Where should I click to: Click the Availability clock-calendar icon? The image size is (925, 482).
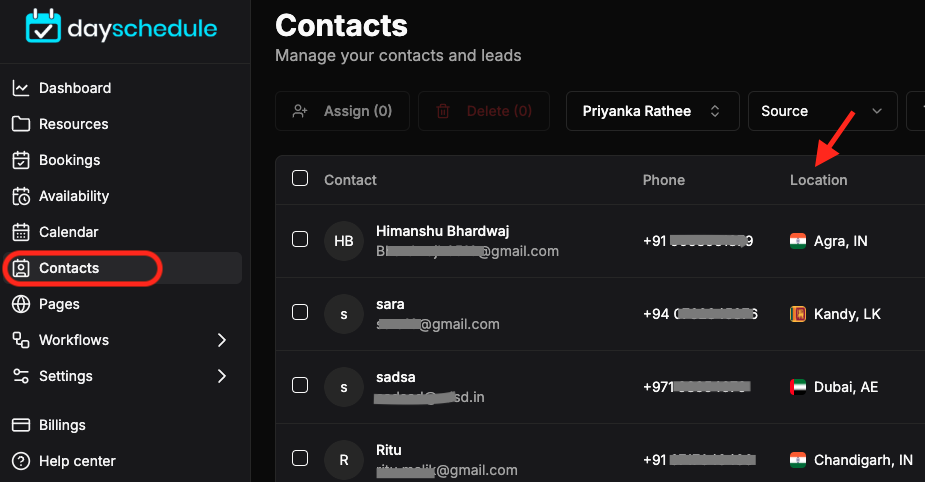(21, 196)
